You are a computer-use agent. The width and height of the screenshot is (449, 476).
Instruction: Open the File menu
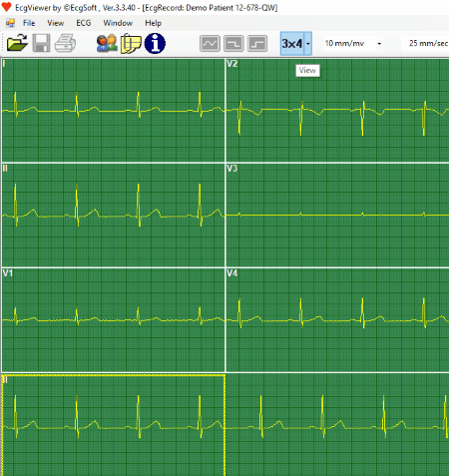click(x=29, y=23)
